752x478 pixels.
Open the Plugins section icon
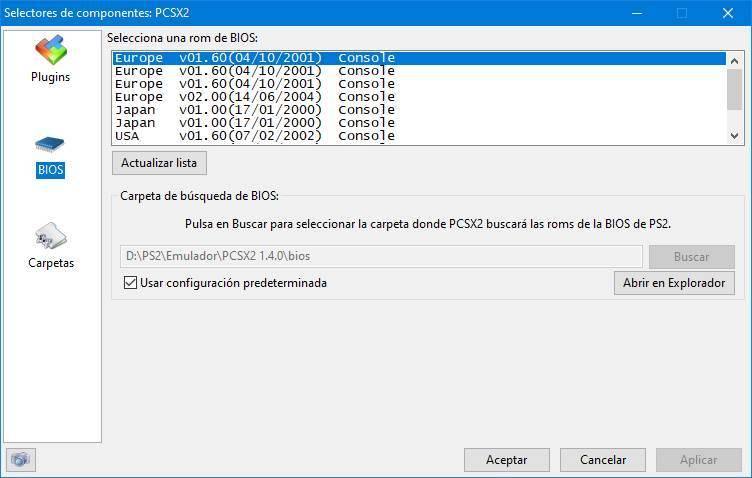click(50, 49)
